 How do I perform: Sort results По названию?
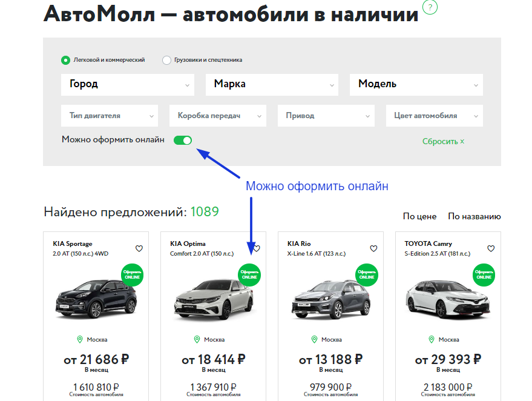coord(474,216)
